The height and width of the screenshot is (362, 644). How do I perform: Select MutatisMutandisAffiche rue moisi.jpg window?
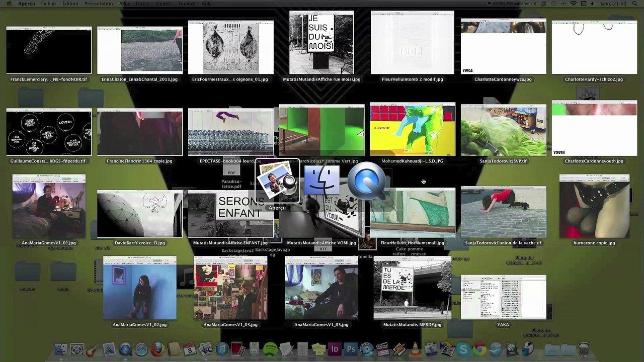pyautogui.click(x=321, y=42)
